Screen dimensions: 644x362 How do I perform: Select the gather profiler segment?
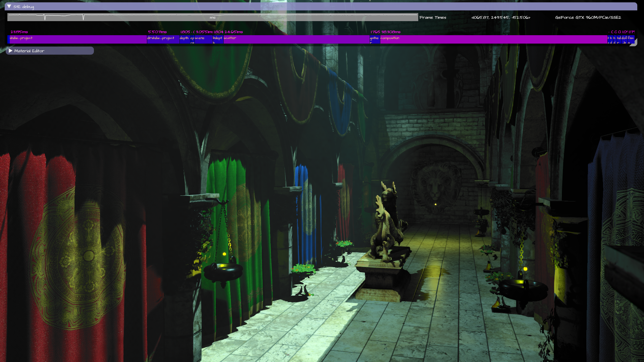374,40
